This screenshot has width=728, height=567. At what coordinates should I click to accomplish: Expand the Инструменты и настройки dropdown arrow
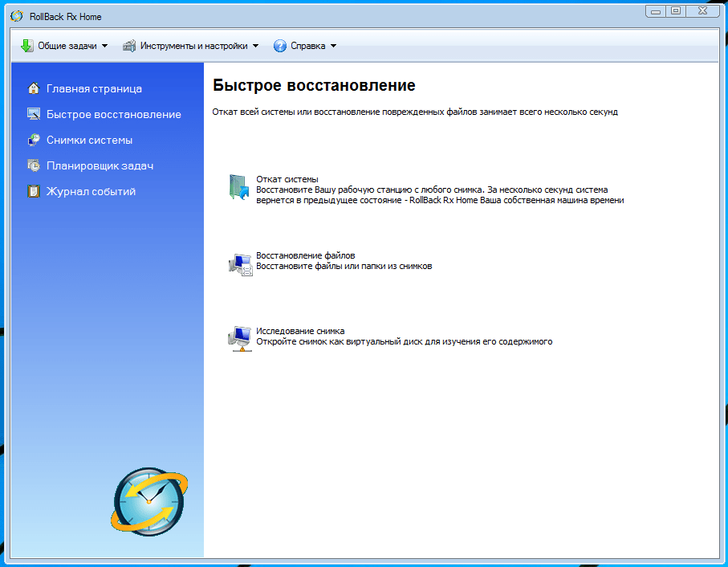pyautogui.click(x=255, y=46)
